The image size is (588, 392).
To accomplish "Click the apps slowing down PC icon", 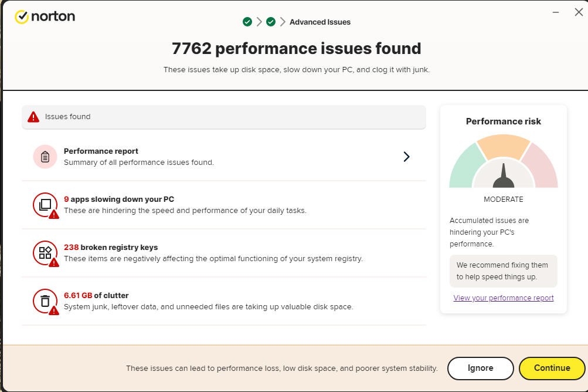I will click(45, 205).
